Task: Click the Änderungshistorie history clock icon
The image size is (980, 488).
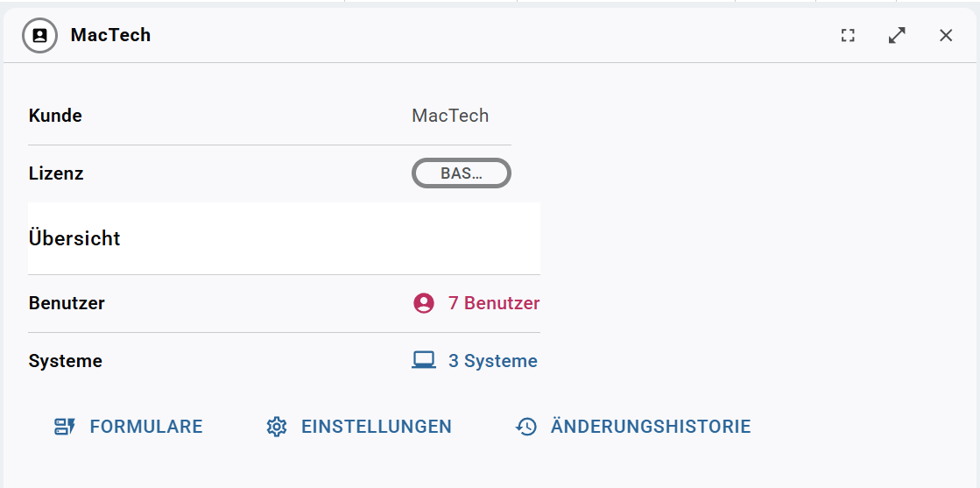Action: pyautogui.click(x=525, y=427)
